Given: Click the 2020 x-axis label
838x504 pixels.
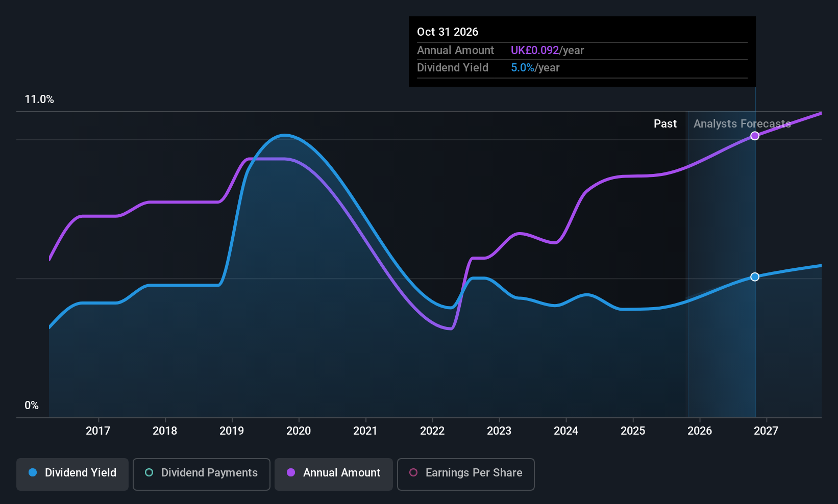Looking at the screenshot, I should pyautogui.click(x=299, y=431).
